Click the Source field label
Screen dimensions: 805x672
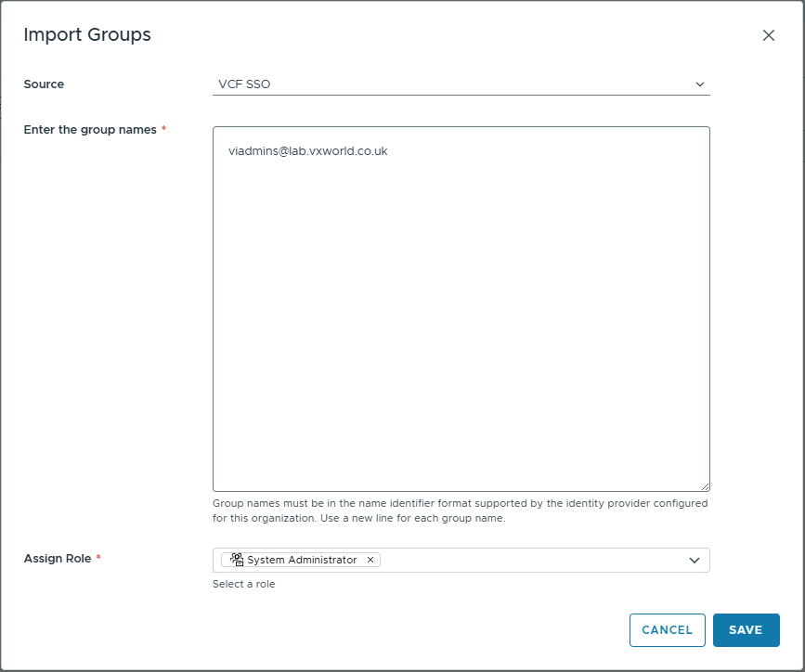(x=44, y=84)
